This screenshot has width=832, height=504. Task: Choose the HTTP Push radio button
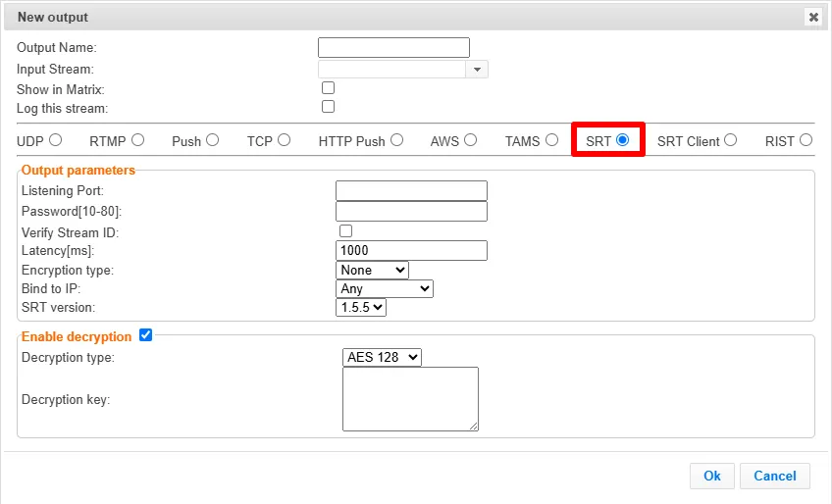coord(397,140)
